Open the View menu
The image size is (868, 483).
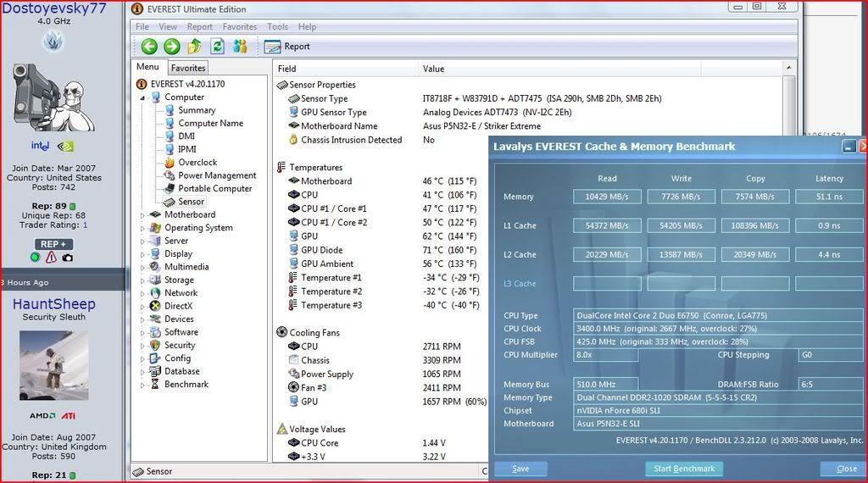coord(168,26)
